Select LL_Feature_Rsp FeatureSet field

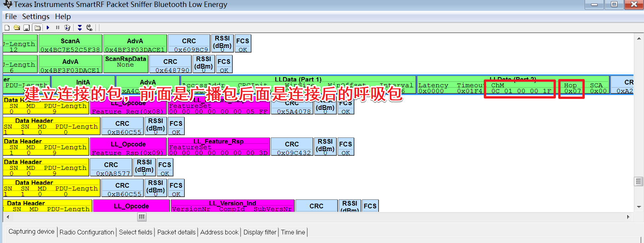(219, 147)
